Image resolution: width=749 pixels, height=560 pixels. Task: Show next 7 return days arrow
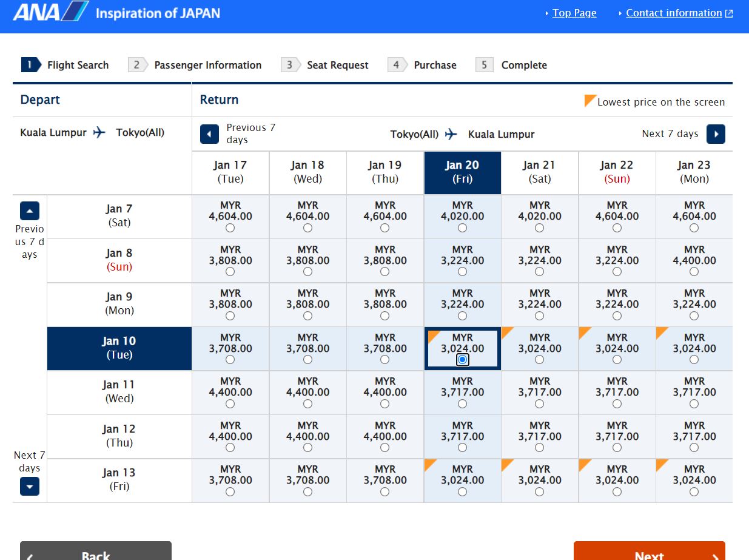[x=716, y=134]
